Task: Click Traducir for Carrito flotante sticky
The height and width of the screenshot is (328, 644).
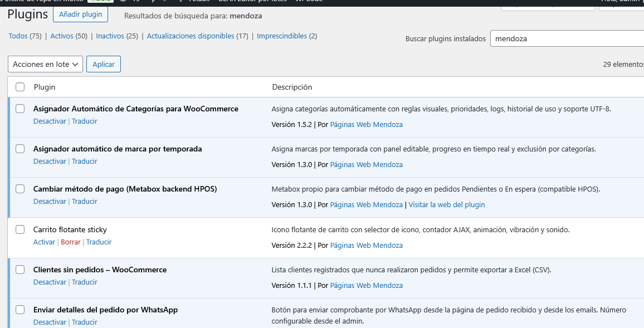Action: [99, 242]
